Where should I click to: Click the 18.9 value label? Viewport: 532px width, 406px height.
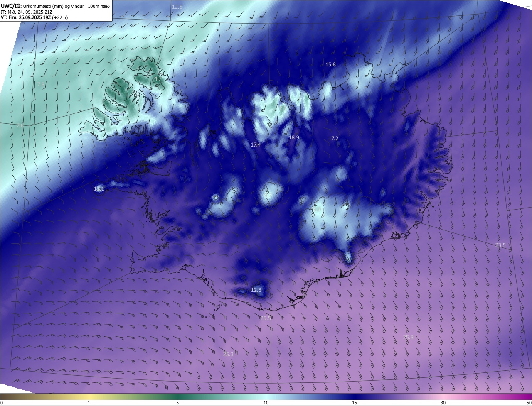[x=294, y=137]
